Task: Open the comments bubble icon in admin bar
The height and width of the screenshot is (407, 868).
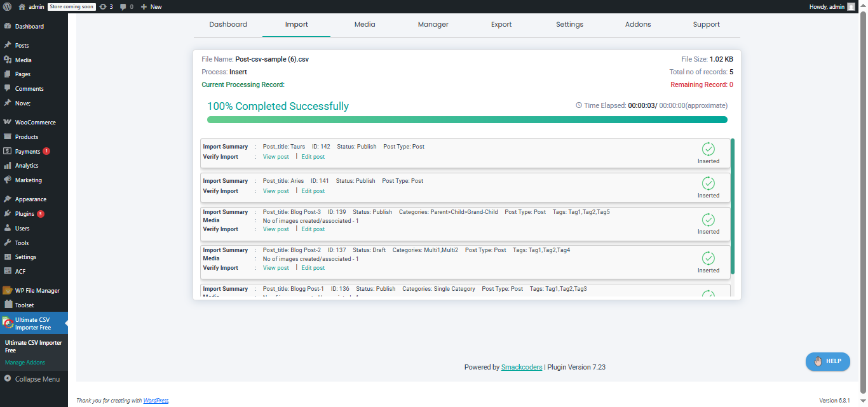Action: [x=123, y=6]
